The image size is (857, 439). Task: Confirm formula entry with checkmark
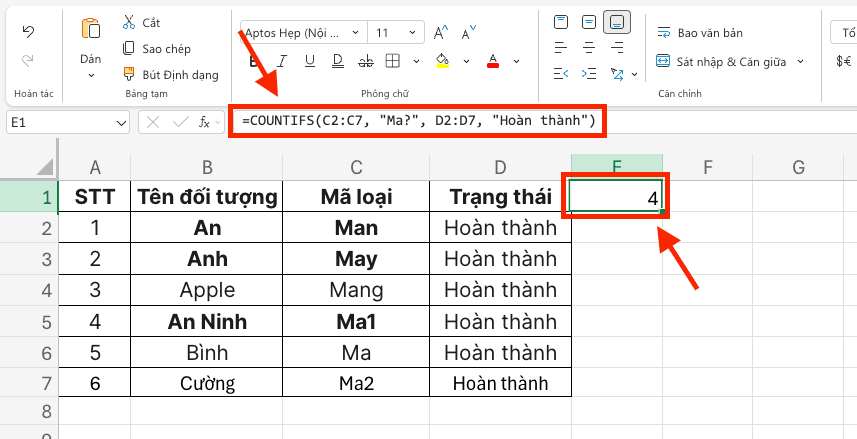pos(179,122)
